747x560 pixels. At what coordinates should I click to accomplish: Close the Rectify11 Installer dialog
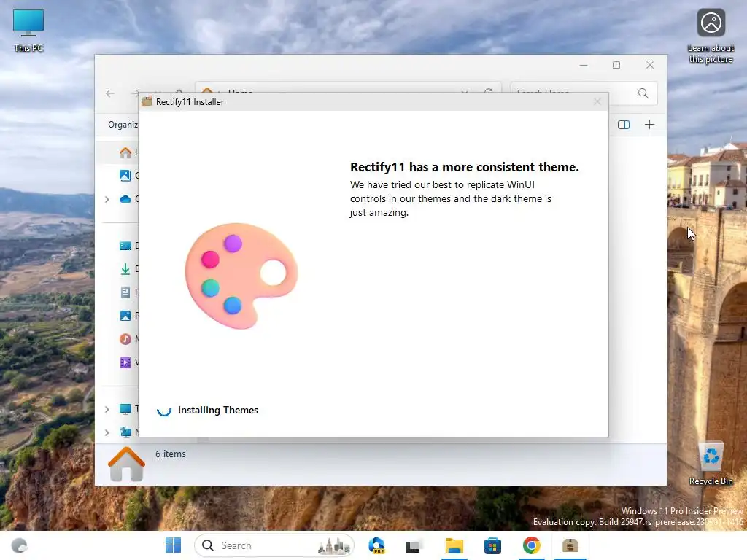coord(597,101)
